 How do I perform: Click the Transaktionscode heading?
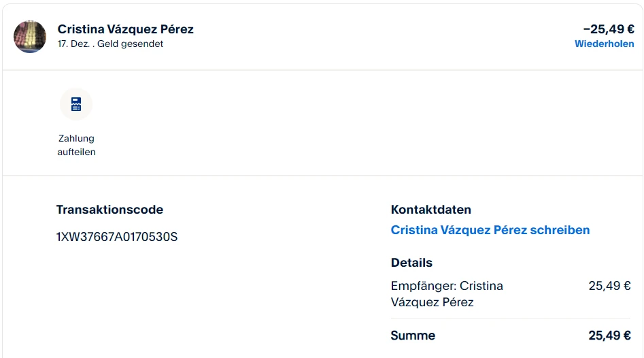pyautogui.click(x=109, y=210)
